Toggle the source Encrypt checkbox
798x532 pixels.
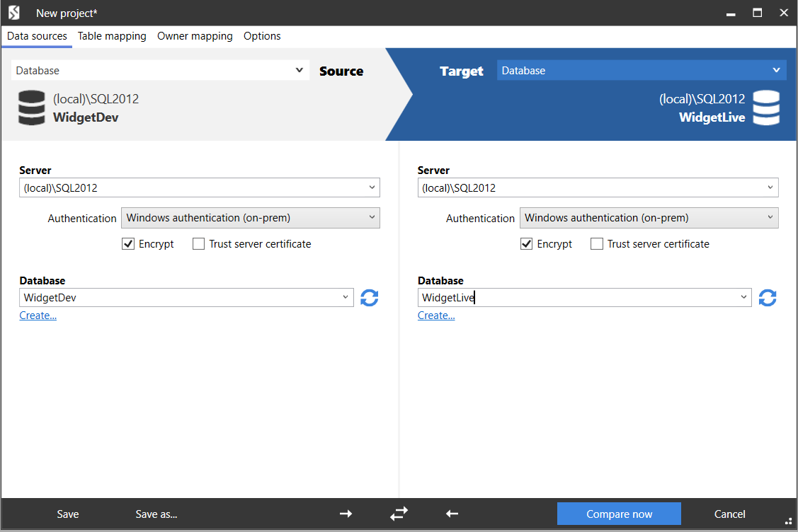click(x=128, y=244)
